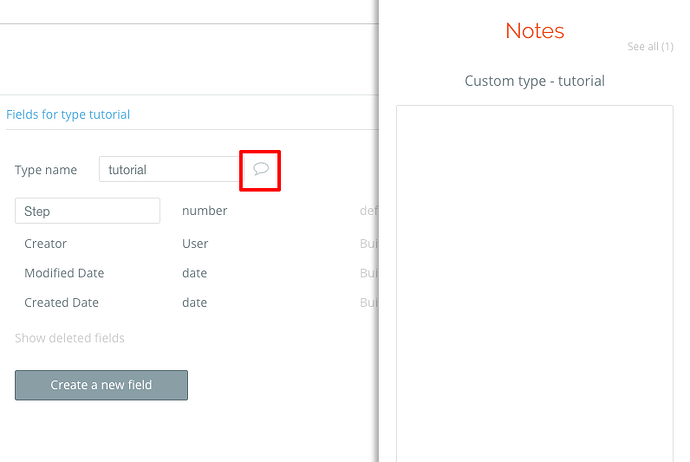Click the number type of Step field

pyautogui.click(x=205, y=211)
